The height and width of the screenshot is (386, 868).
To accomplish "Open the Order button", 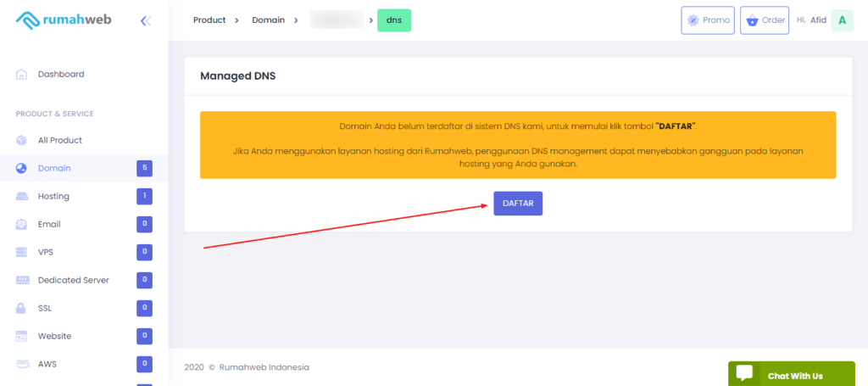I will [765, 20].
